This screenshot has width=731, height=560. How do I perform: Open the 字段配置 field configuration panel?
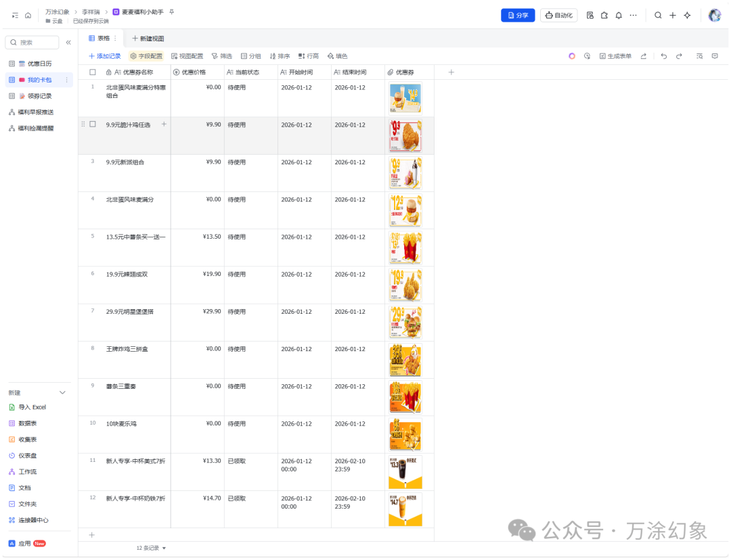click(147, 55)
